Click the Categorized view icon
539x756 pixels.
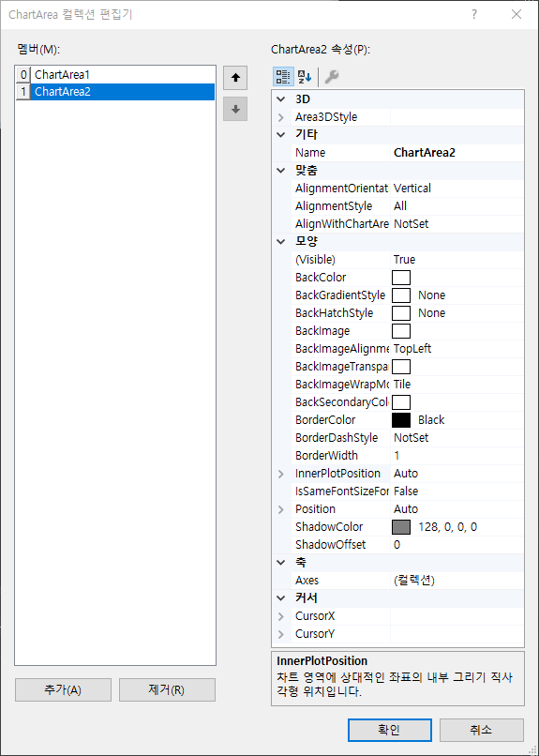(x=283, y=77)
